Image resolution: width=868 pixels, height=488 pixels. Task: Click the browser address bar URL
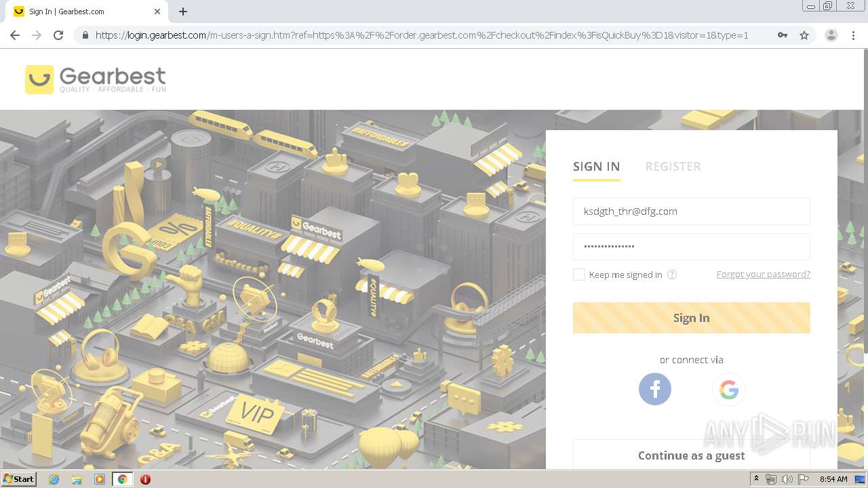pos(422,35)
